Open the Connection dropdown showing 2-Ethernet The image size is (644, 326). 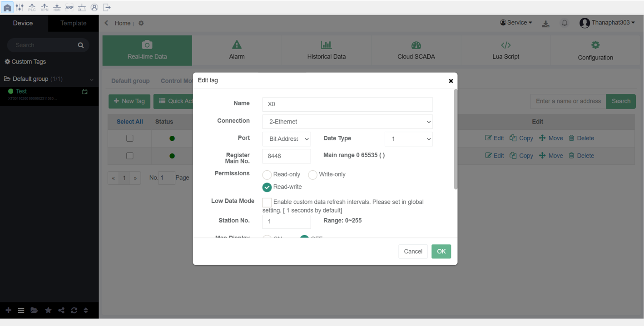pyautogui.click(x=347, y=122)
